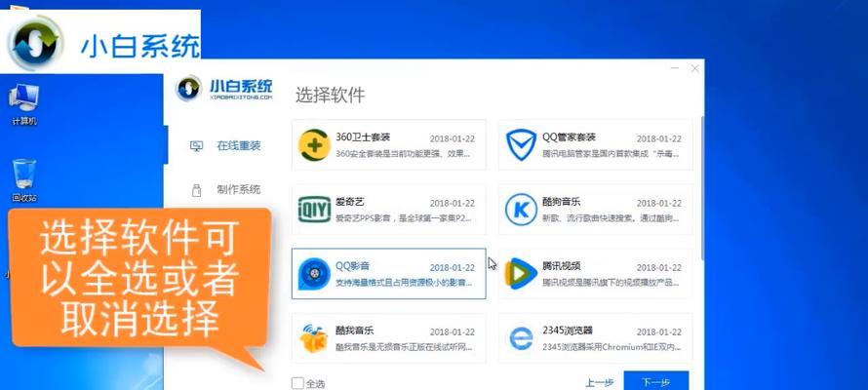Click the software list vertical scrollbar

[x=702, y=188]
